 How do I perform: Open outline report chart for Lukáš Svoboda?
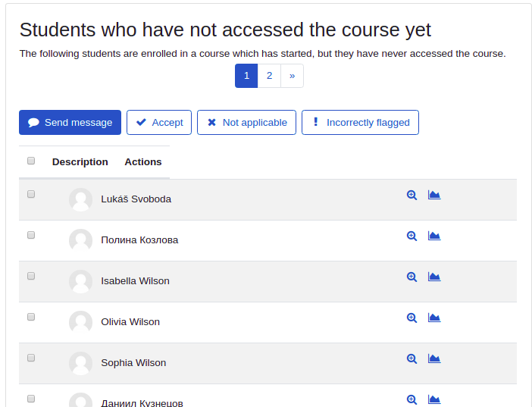click(434, 195)
